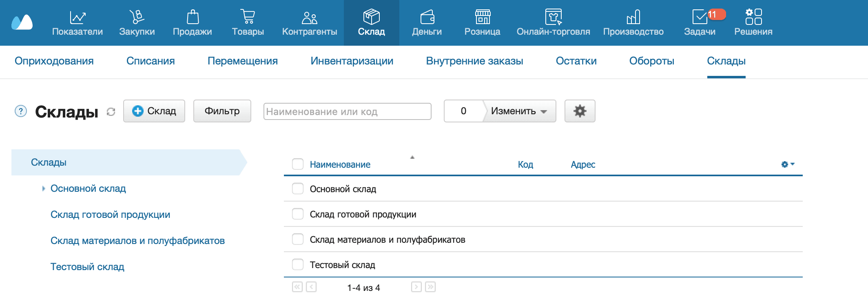Select Тестовый склад in the tree
This screenshot has width=868, height=306.
point(87,267)
